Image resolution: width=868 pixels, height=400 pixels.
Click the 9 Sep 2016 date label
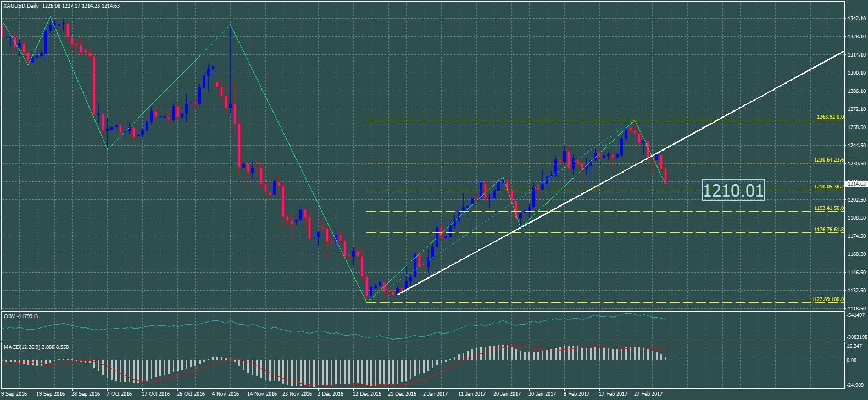[x=15, y=393]
